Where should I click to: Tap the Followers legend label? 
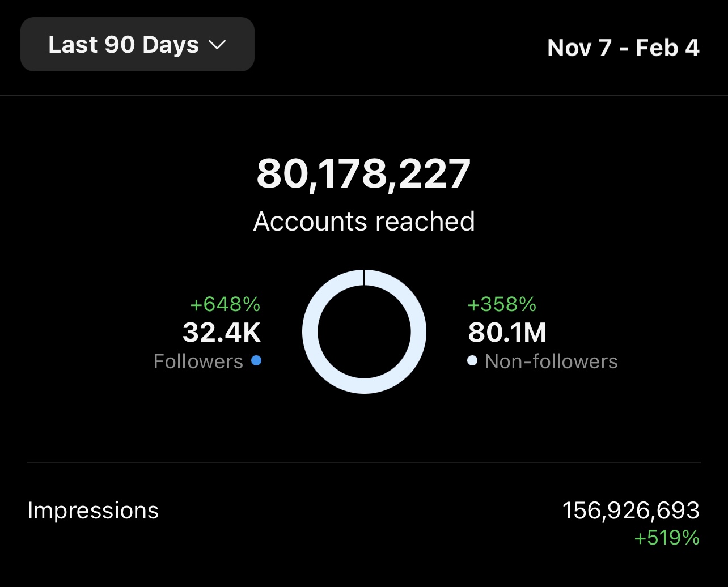(198, 361)
